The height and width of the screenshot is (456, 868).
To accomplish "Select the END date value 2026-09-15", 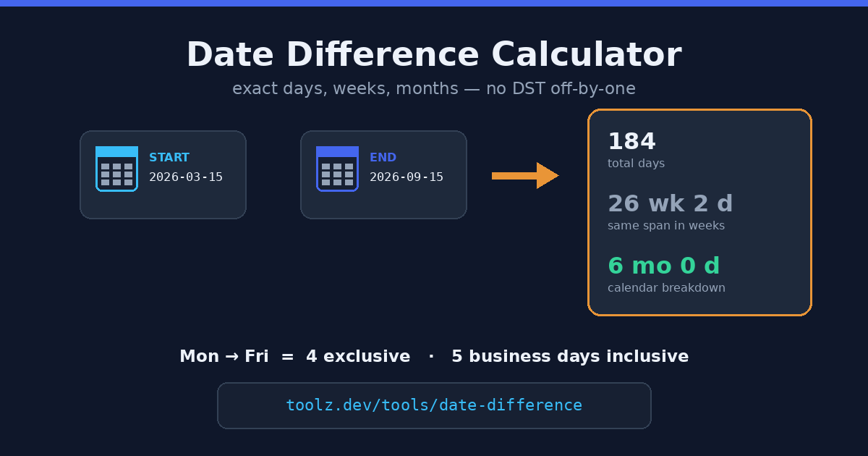I will click(x=407, y=177).
